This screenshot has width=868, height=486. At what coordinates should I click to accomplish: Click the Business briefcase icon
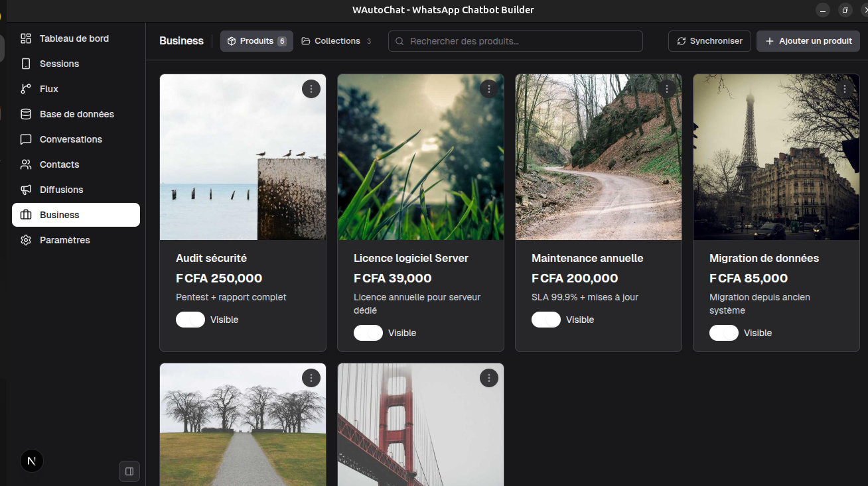[x=26, y=215]
